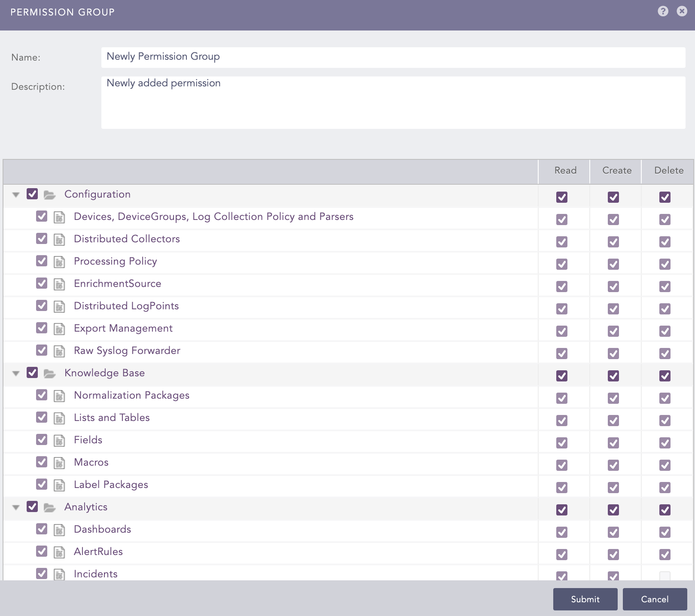The width and height of the screenshot is (695, 616).
Task: Collapse the Analytics tree section
Action: [16, 507]
